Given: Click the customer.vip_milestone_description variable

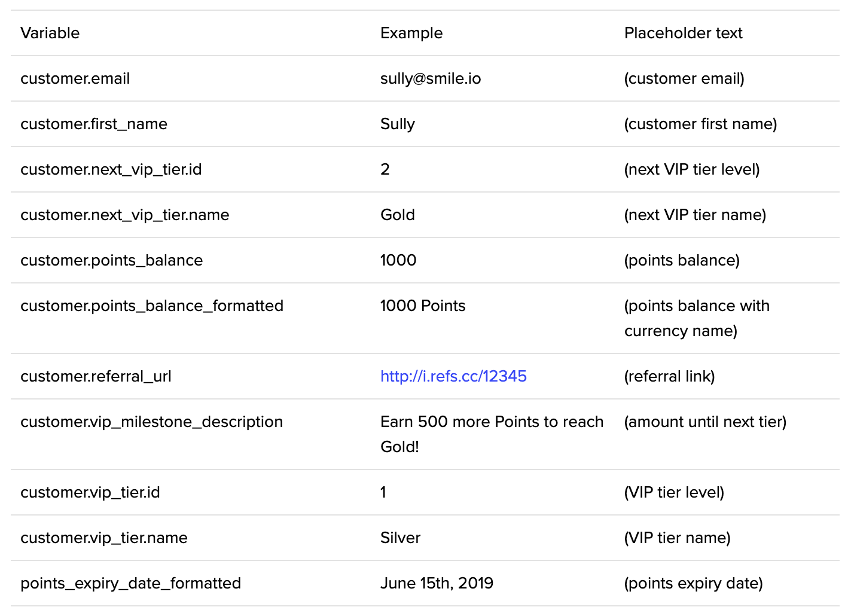Looking at the screenshot, I should click(x=151, y=422).
